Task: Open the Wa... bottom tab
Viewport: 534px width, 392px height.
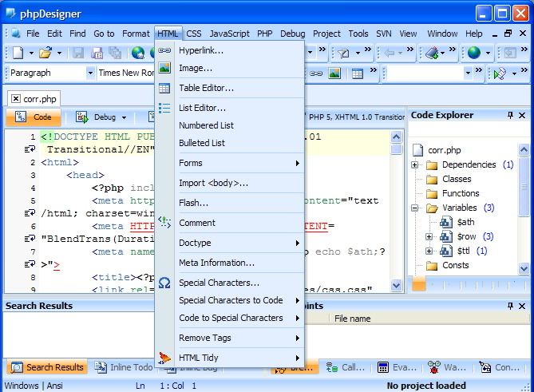Action: pyautogui.click(x=447, y=367)
